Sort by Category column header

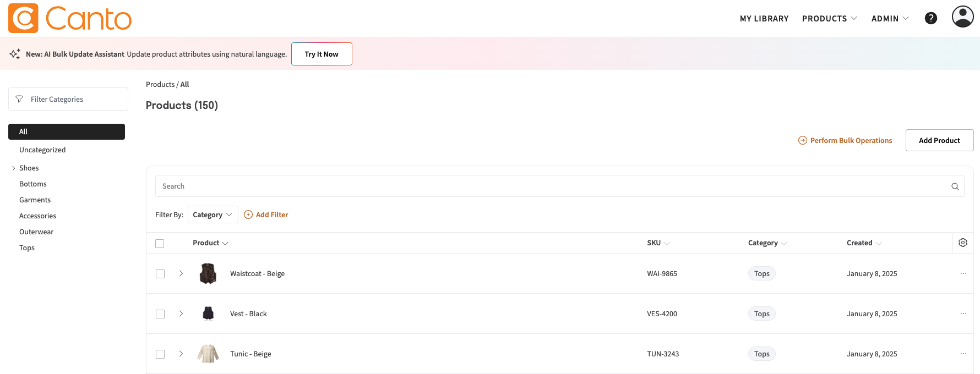[x=767, y=243]
